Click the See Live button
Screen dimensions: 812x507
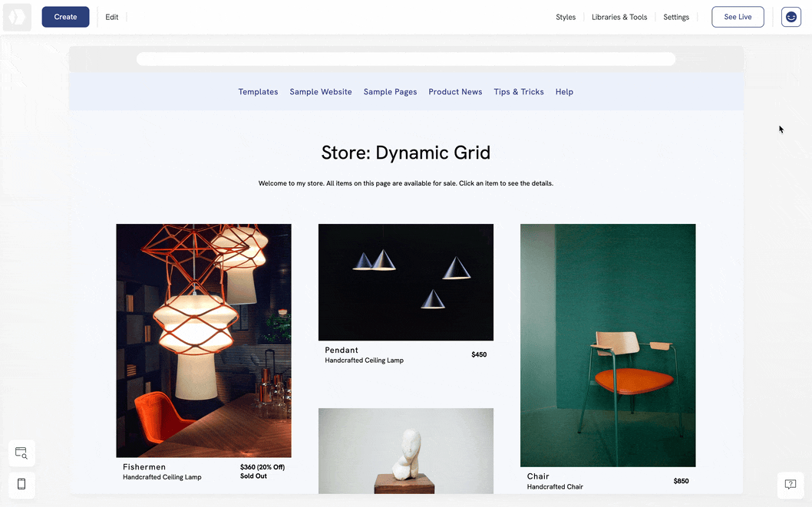pyautogui.click(x=738, y=17)
